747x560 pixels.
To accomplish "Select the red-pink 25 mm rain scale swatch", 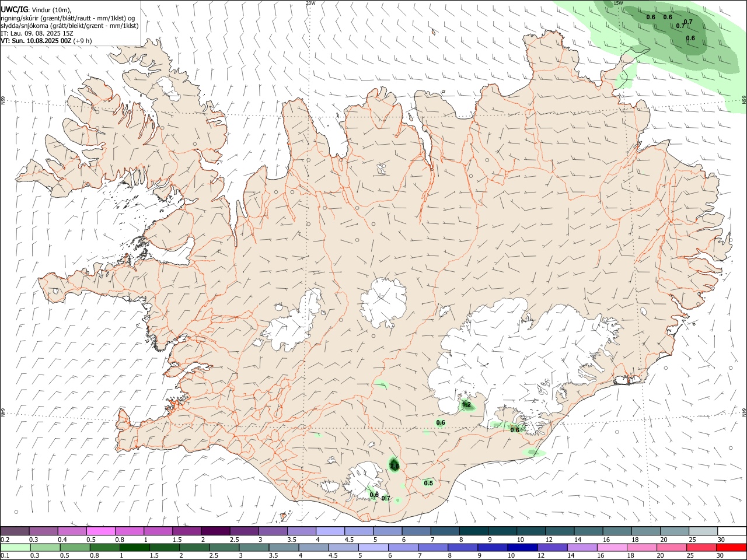I will point(701,547).
